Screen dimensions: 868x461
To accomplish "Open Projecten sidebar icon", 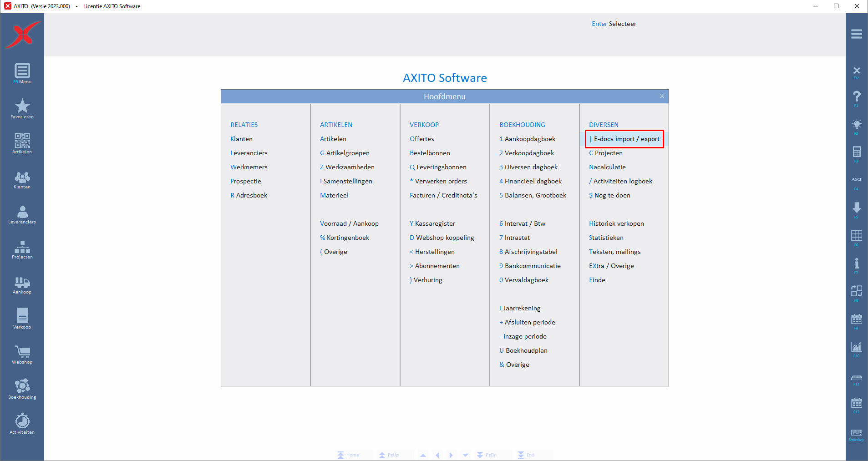I will 22,250.
